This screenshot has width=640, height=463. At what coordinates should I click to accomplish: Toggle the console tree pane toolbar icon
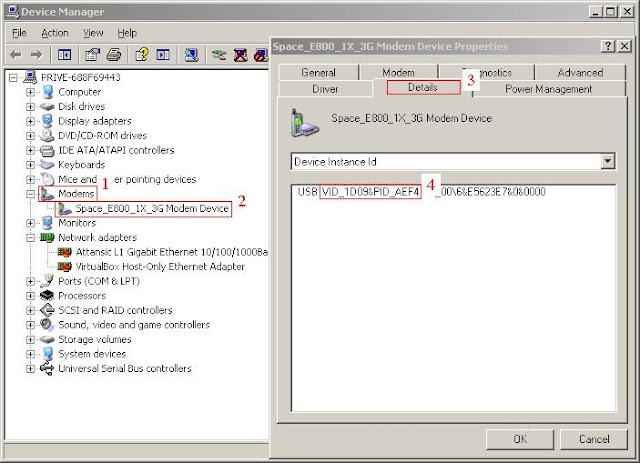pos(64,54)
